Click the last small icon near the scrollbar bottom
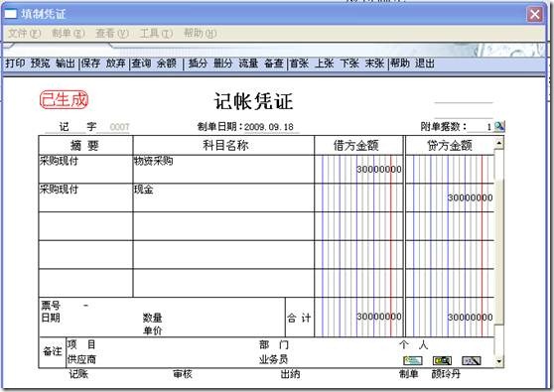The image size is (554, 392). tap(472, 360)
